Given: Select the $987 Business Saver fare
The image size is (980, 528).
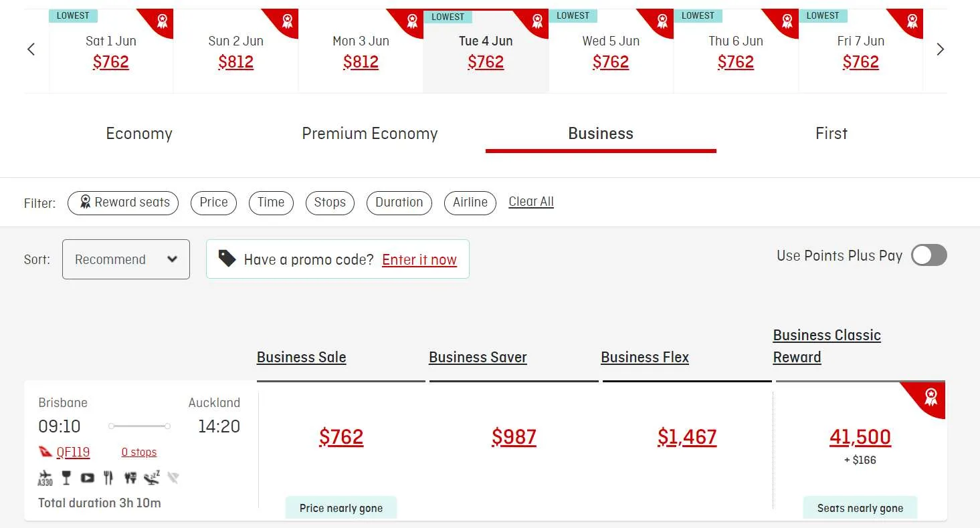Looking at the screenshot, I should (x=514, y=437).
